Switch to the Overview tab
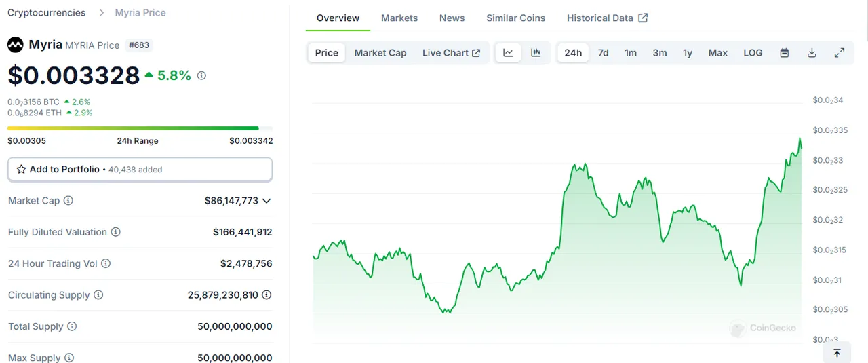 [338, 18]
